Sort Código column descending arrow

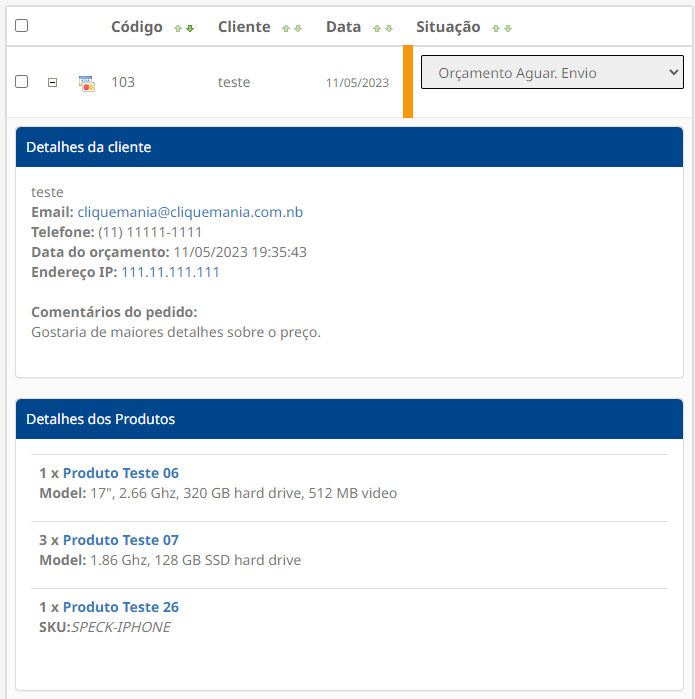[190, 29]
